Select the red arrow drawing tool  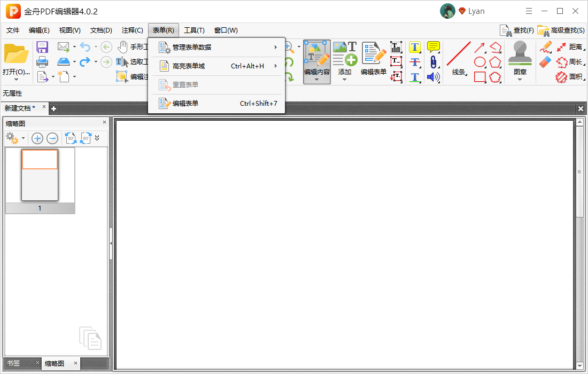(479, 47)
